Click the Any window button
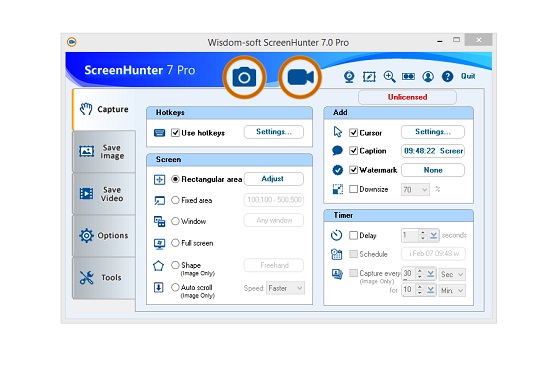550x373 pixels. (274, 220)
